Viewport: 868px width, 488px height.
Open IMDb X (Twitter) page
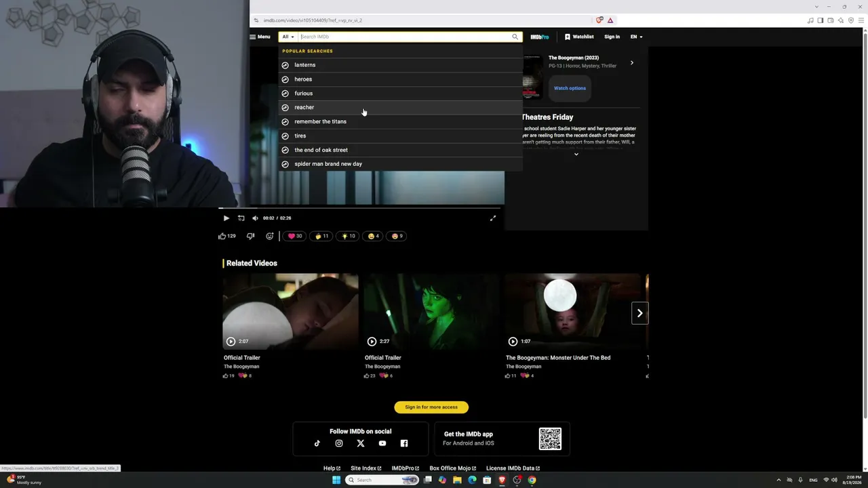361,443
